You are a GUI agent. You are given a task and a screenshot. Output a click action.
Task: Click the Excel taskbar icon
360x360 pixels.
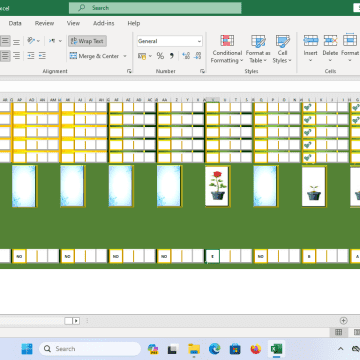tap(276, 349)
